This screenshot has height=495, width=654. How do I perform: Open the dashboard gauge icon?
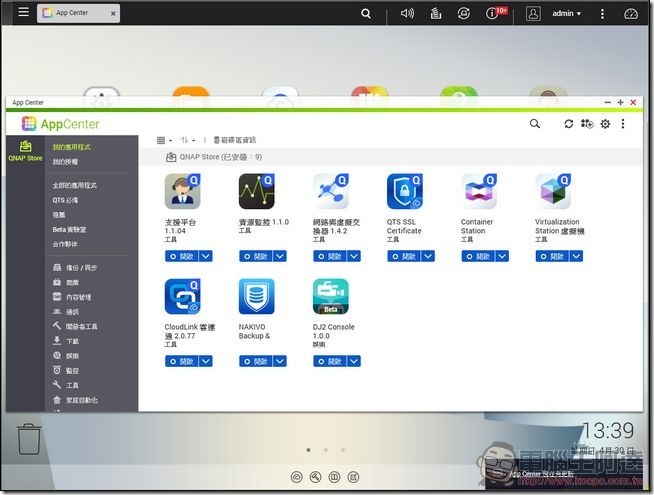pos(631,14)
